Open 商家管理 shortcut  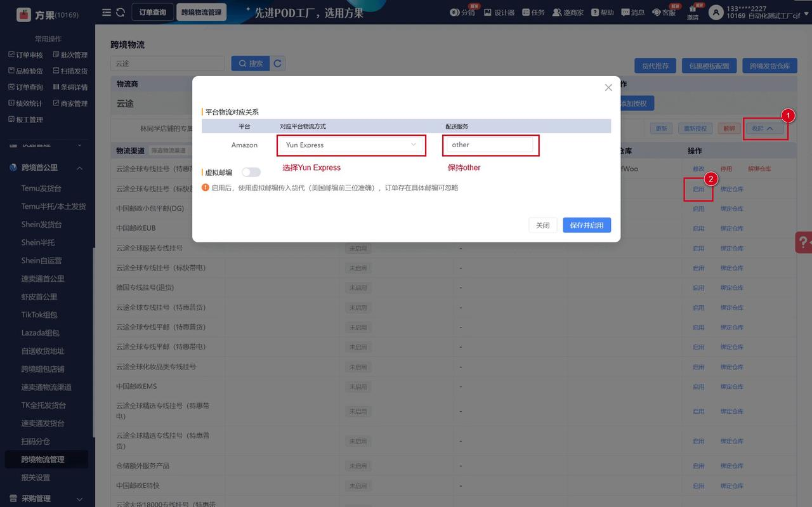tap(70, 103)
